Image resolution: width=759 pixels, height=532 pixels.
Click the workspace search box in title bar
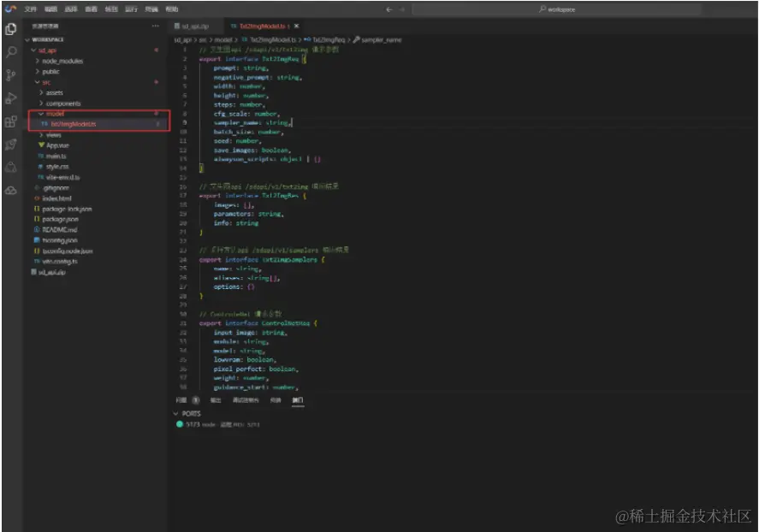557,9
